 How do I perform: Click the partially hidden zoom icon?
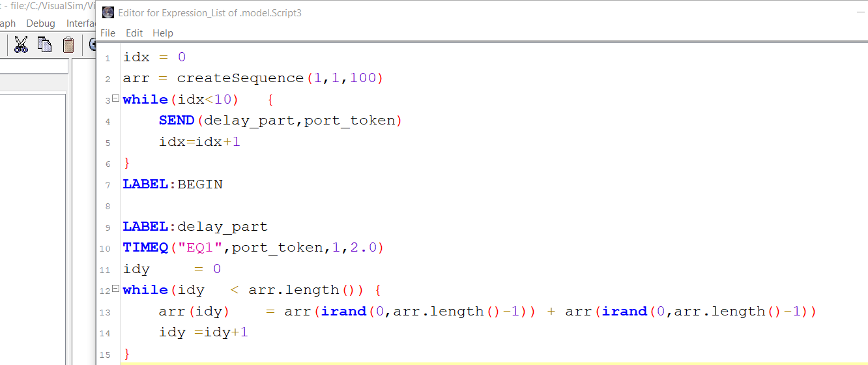pos(92,44)
